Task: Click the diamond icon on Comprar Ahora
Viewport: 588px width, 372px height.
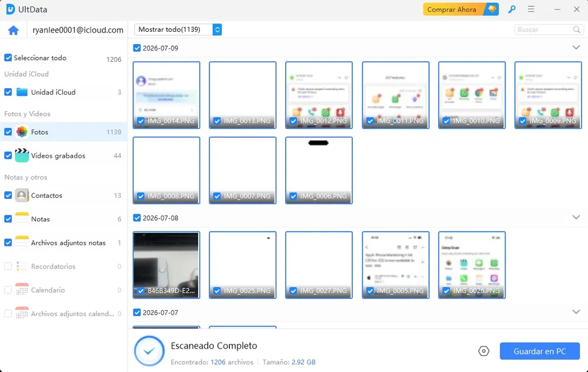Action: tap(492, 9)
